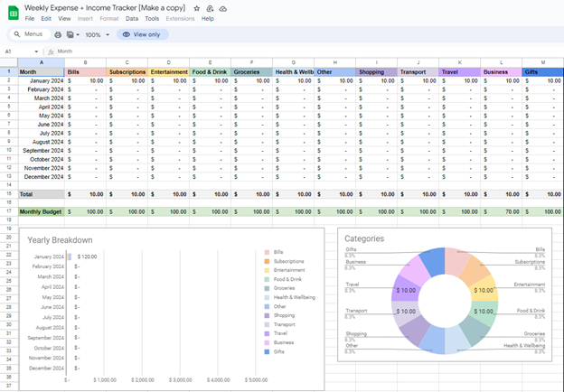564x392 pixels.
Task: Select column F header
Action: 252,62
